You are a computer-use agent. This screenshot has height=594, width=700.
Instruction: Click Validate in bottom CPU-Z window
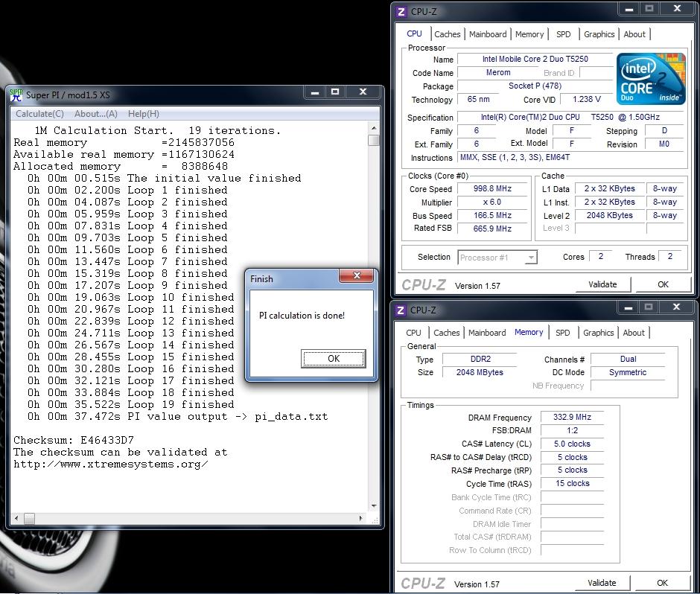point(602,583)
